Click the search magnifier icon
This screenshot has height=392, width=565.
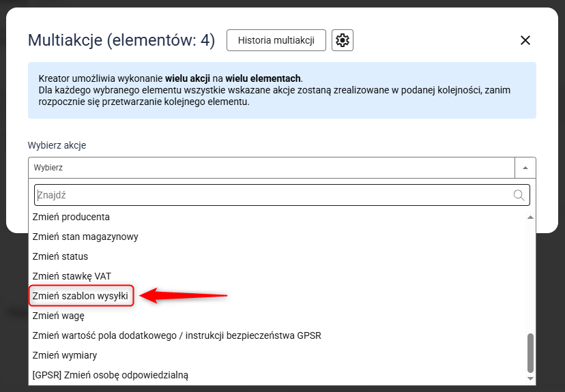[519, 195]
